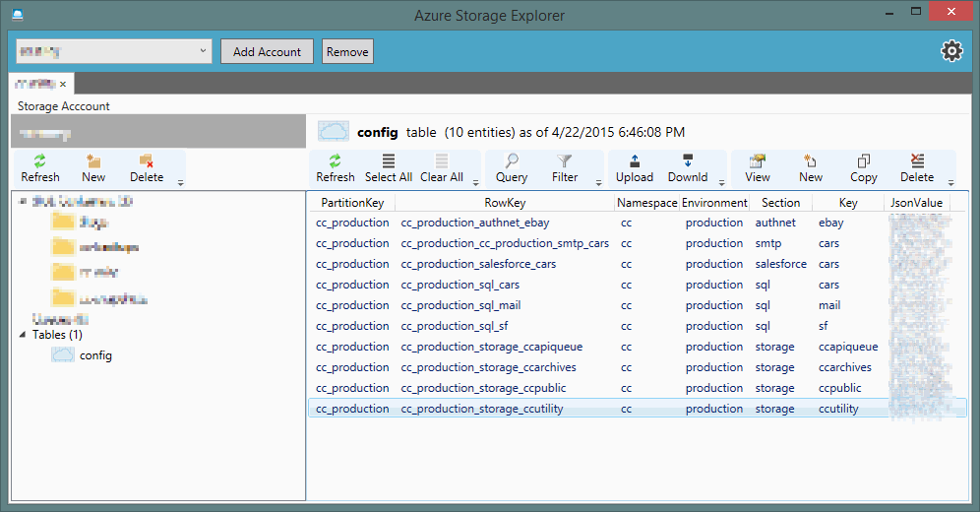Open overflow arrow of left container toolbar

click(x=181, y=183)
